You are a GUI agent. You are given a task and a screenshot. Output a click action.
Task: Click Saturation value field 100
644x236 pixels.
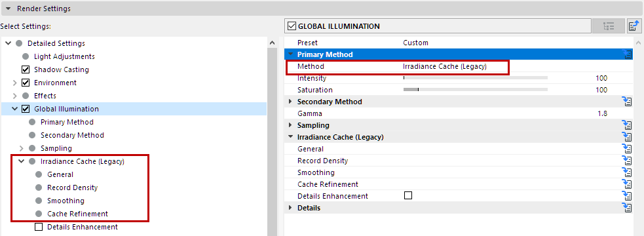click(601, 90)
